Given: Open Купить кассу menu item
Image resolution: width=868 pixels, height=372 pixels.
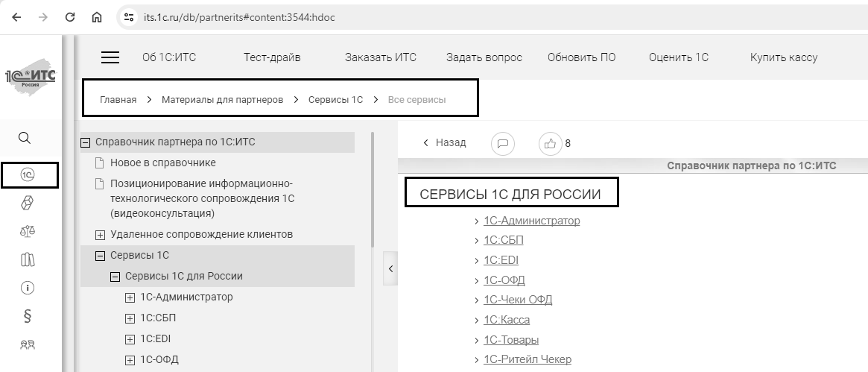Looking at the screenshot, I should tap(783, 57).
